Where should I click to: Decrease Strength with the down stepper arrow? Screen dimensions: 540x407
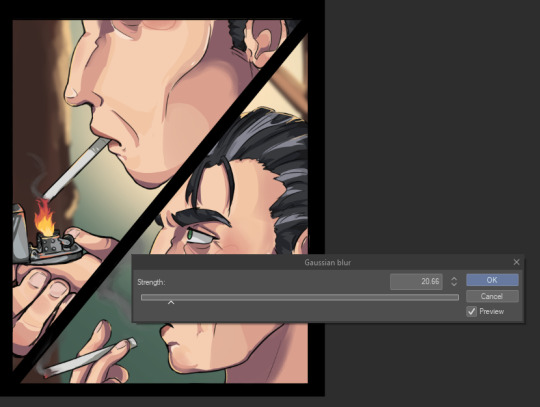(x=454, y=284)
